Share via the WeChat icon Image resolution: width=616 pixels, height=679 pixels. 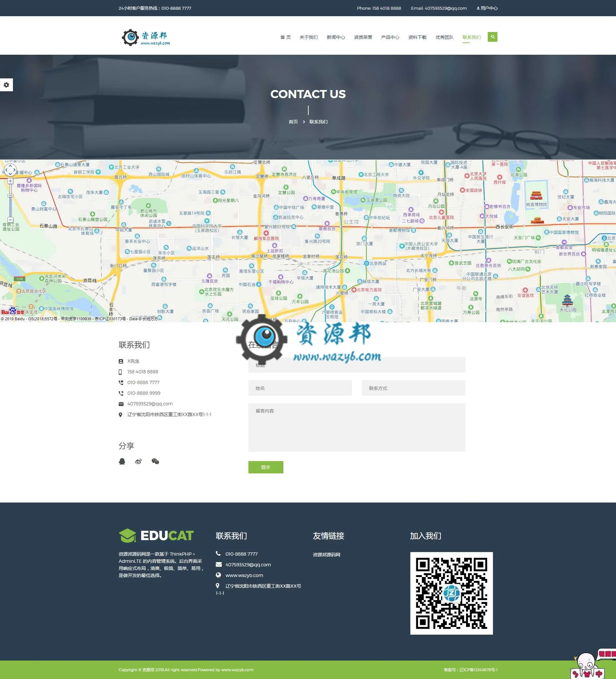[x=155, y=461]
